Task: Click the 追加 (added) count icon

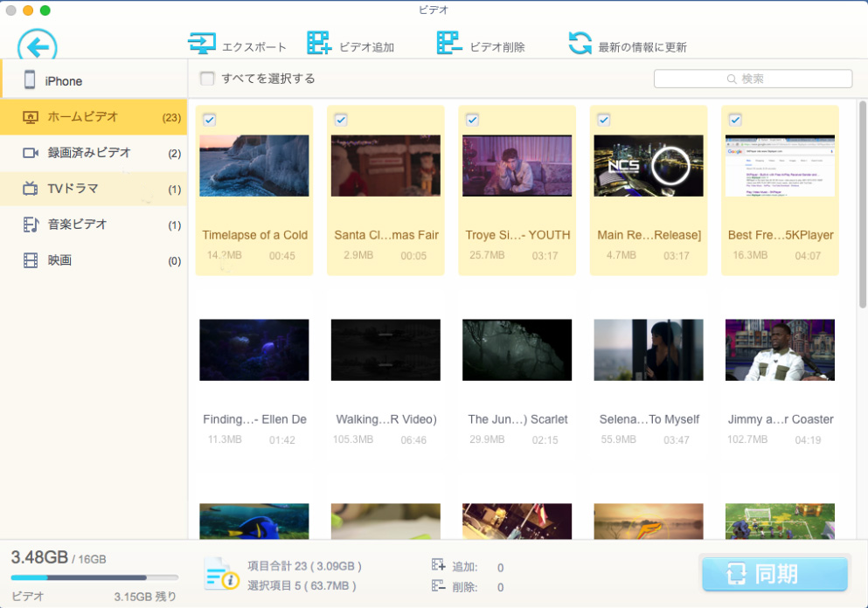Action: tap(438, 565)
